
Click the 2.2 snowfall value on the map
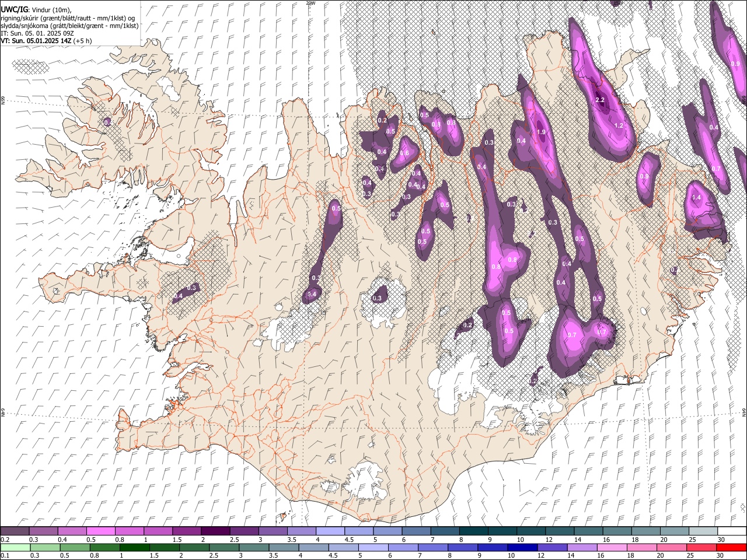600,100
